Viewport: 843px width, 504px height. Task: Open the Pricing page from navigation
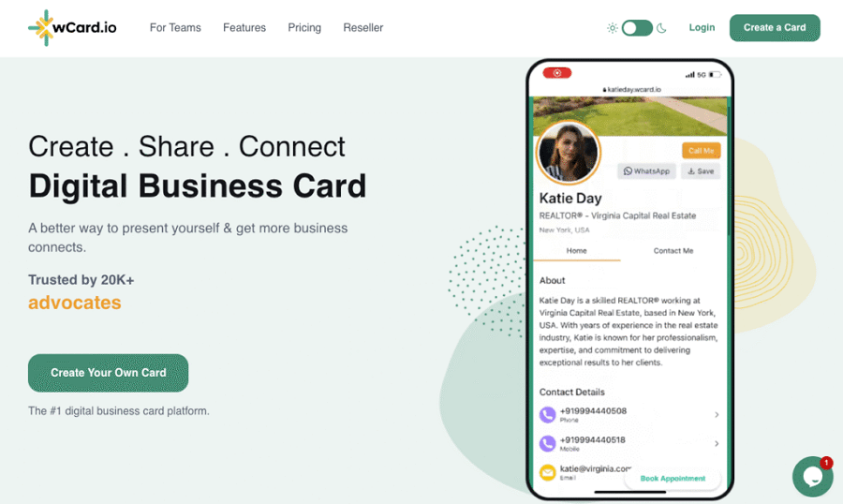[304, 27]
